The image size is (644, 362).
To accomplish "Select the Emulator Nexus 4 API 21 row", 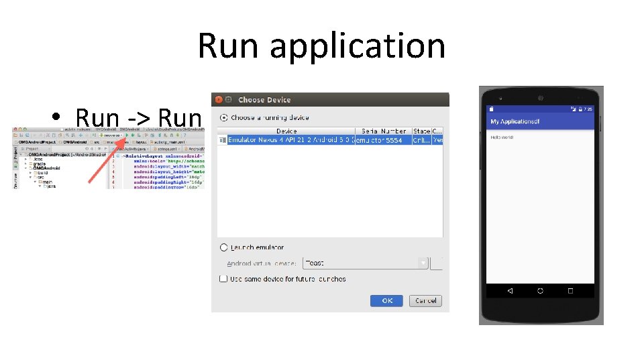I will pyautogui.click(x=330, y=140).
